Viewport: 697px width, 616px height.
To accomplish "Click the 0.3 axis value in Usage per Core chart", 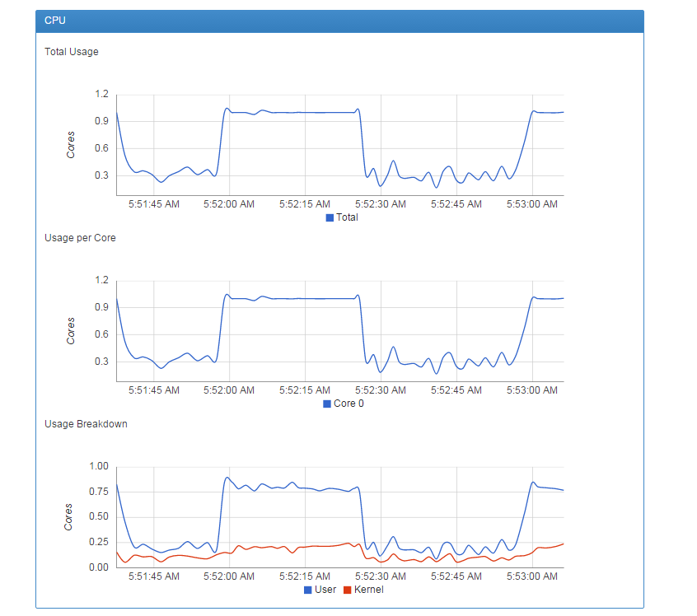I will (102, 362).
